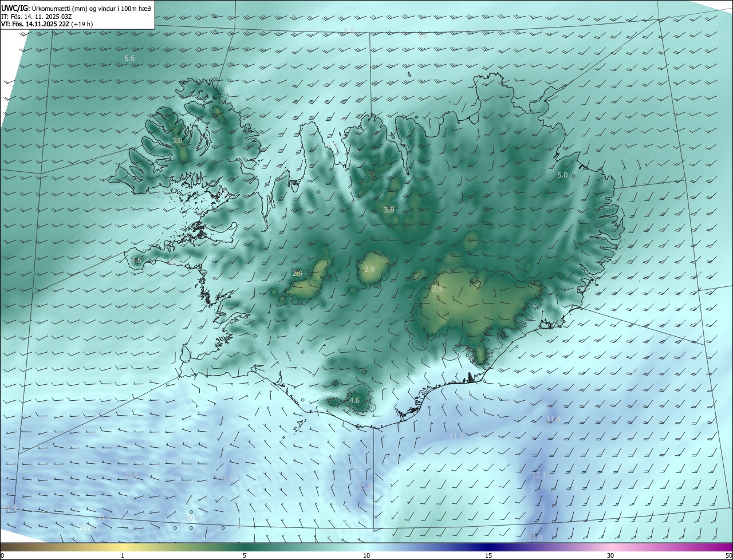Click the 50 tick on the color scale
The image size is (733, 560).
point(728,555)
